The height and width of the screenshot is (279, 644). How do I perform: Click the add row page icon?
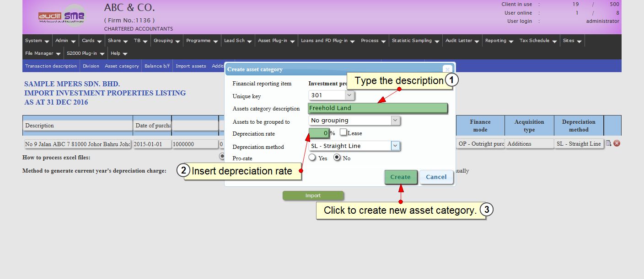pos(609,143)
